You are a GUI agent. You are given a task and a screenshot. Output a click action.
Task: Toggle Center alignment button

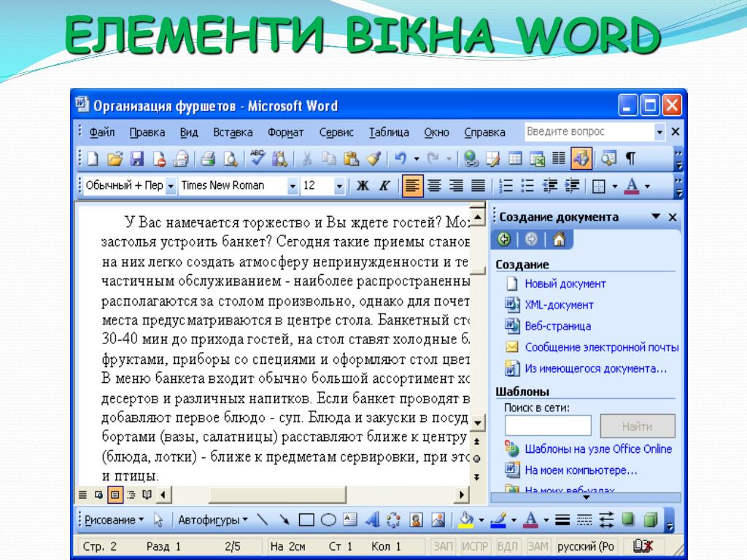434,186
